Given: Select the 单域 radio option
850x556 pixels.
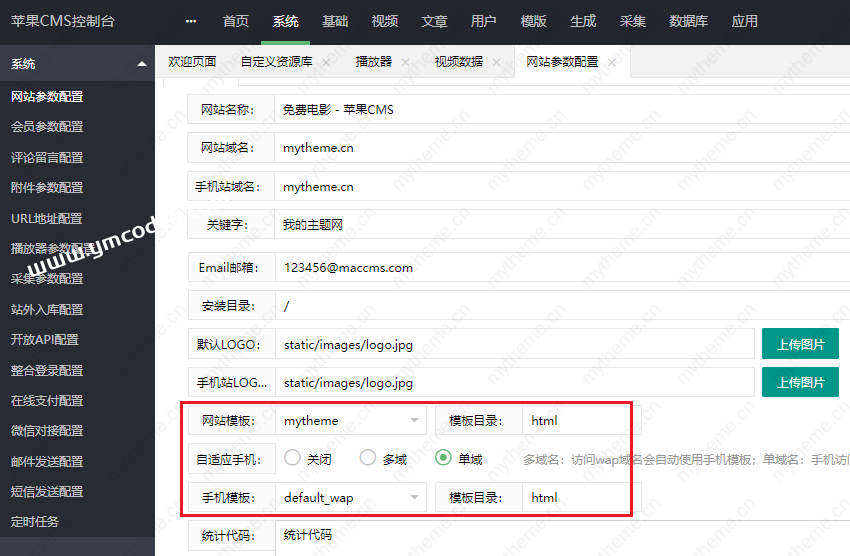Looking at the screenshot, I should click(443, 458).
